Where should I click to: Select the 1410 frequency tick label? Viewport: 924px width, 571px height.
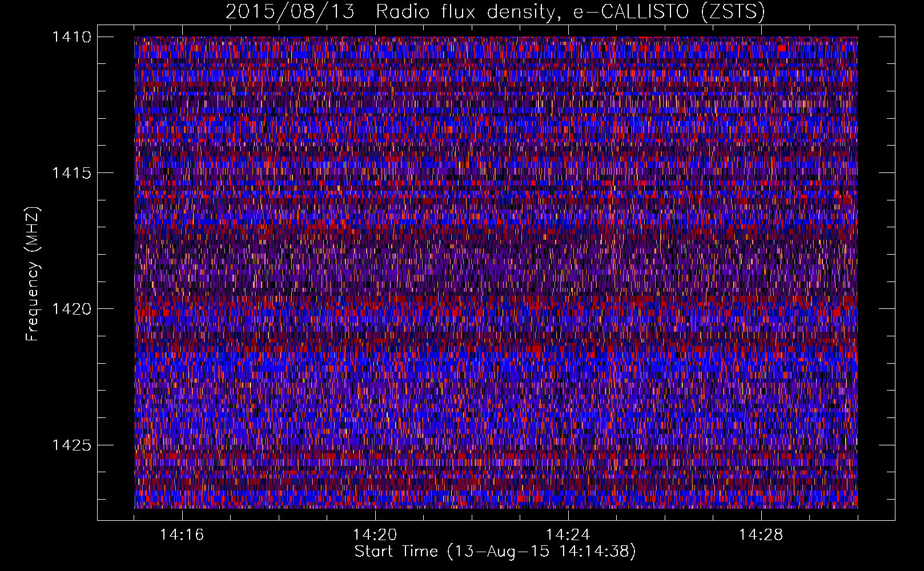[71, 37]
